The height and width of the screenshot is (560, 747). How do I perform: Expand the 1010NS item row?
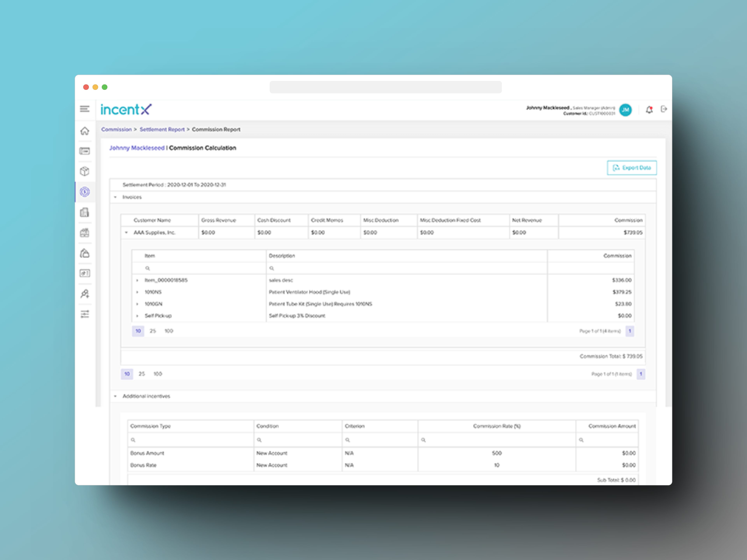pyautogui.click(x=138, y=292)
